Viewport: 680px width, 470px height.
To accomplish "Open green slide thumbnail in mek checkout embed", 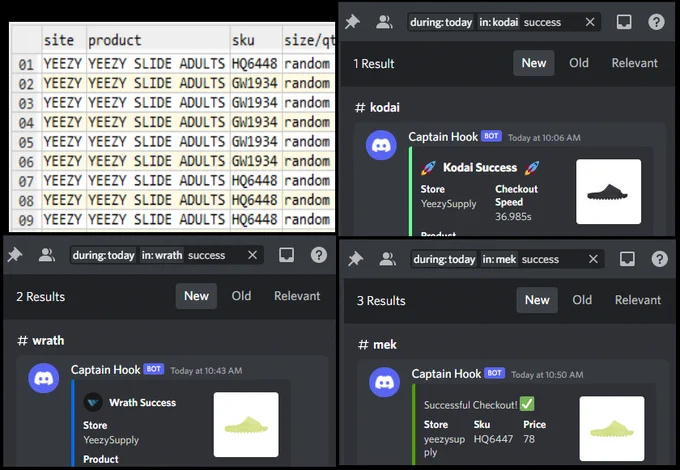I will [x=612, y=428].
